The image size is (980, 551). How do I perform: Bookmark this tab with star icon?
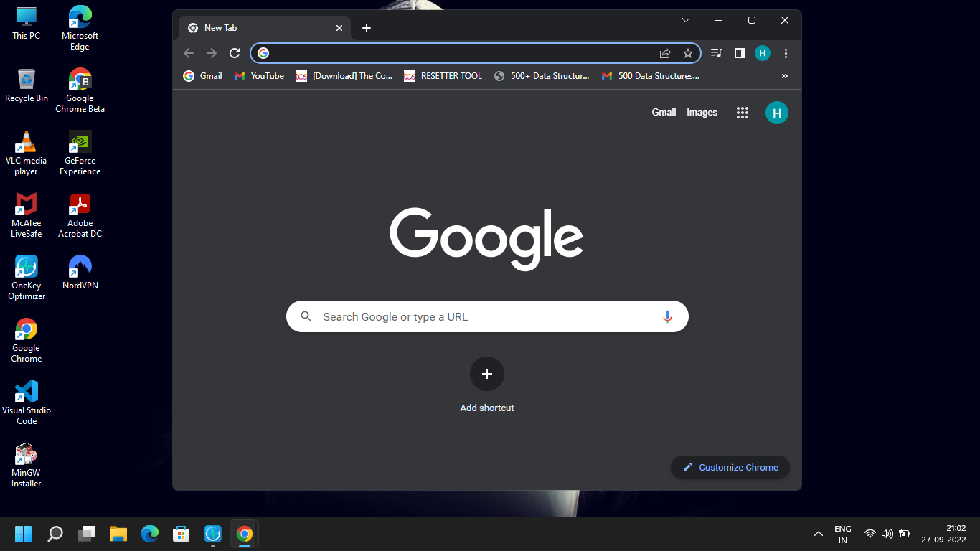(x=688, y=53)
